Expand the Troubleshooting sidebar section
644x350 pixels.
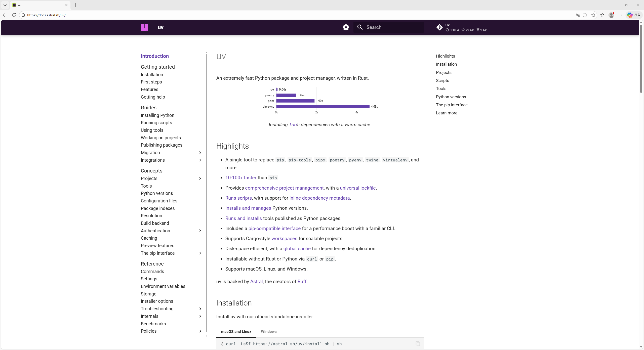pos(200,309)
